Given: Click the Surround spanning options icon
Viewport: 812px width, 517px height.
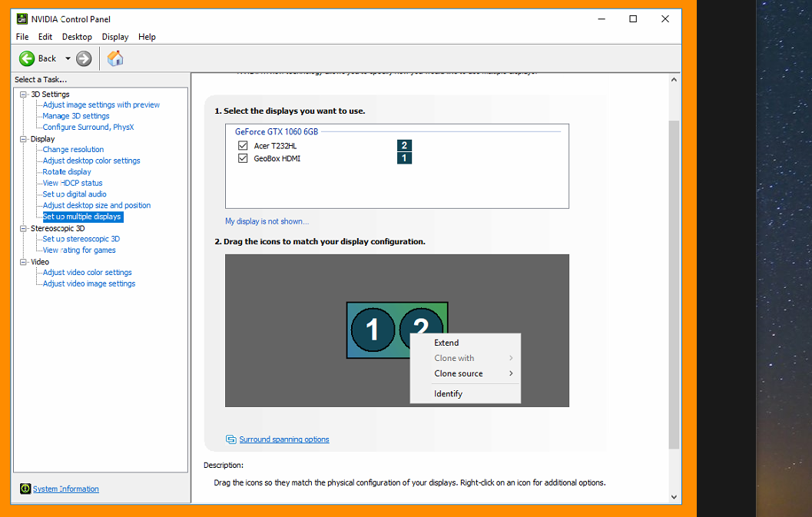Looking at the screenshot, I should pos(230,439).
